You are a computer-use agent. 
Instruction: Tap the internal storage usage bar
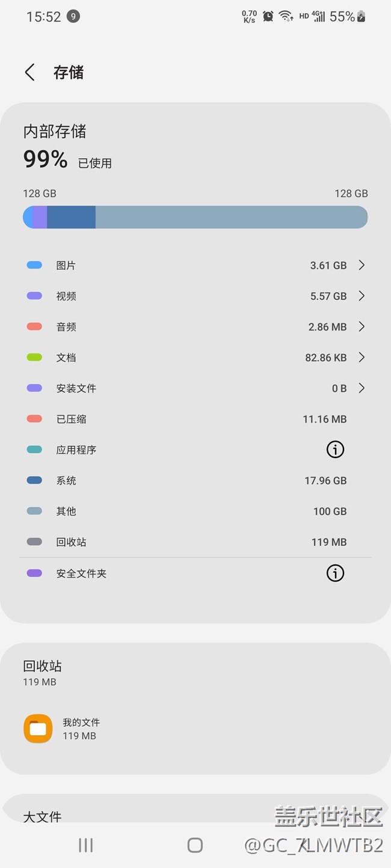click(x=195, y=217)
